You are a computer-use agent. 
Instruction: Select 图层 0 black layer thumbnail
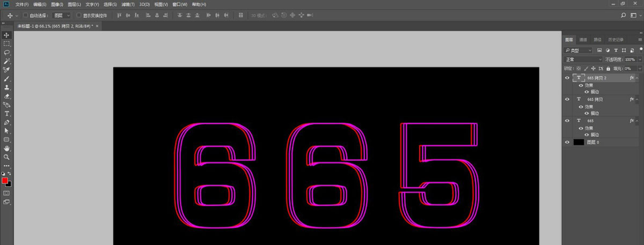tap(579, 142)
